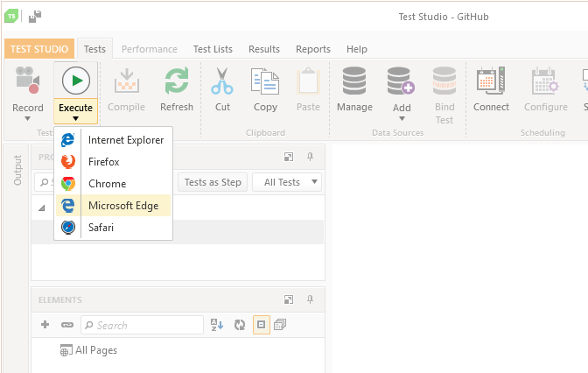
Task: Float the Elements panel window icon
Action: 289,299
